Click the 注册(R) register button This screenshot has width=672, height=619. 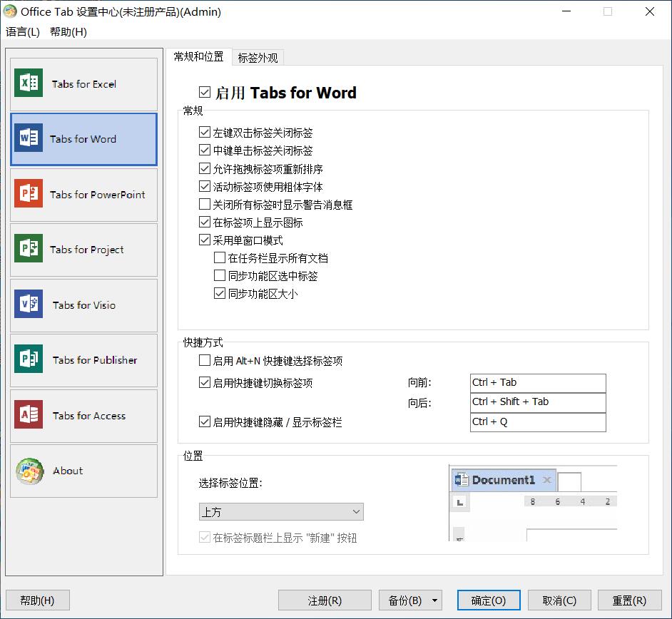tap(325, 600)
